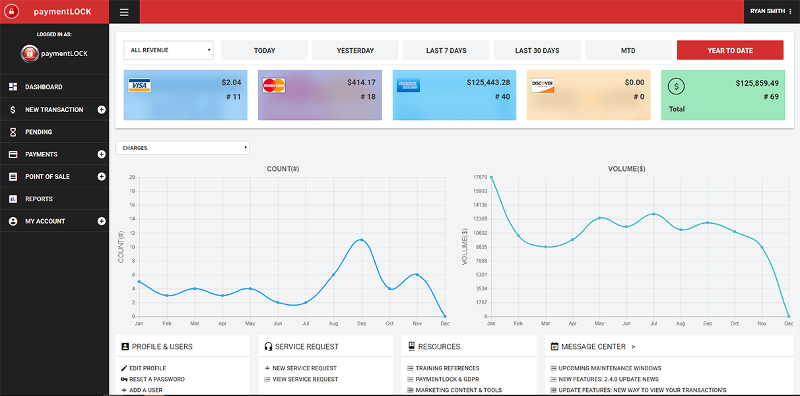The width and height of the screenshot is (800, 396).
Task: Click the Edit Profile pencil icon
Action: [124, 368]
